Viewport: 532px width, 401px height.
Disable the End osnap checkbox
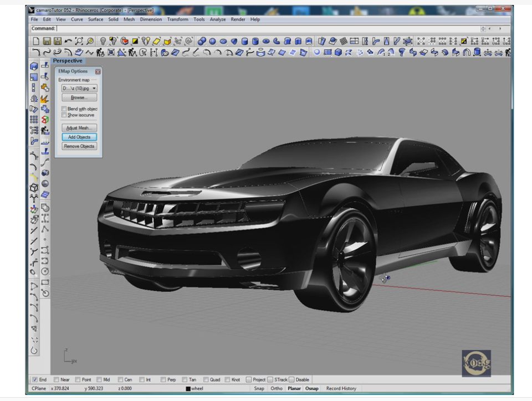coord(35,379)
